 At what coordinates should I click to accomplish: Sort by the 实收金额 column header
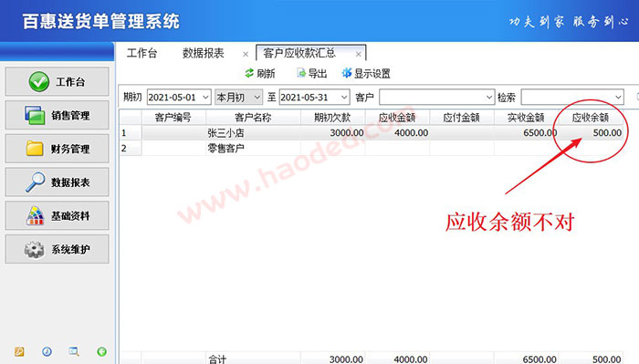[526, 118]
